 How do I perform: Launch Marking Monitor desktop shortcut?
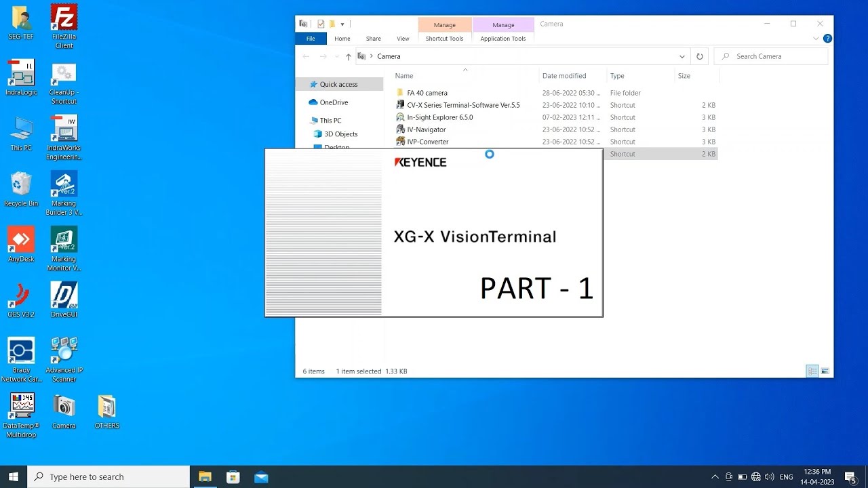click(64, 249)
